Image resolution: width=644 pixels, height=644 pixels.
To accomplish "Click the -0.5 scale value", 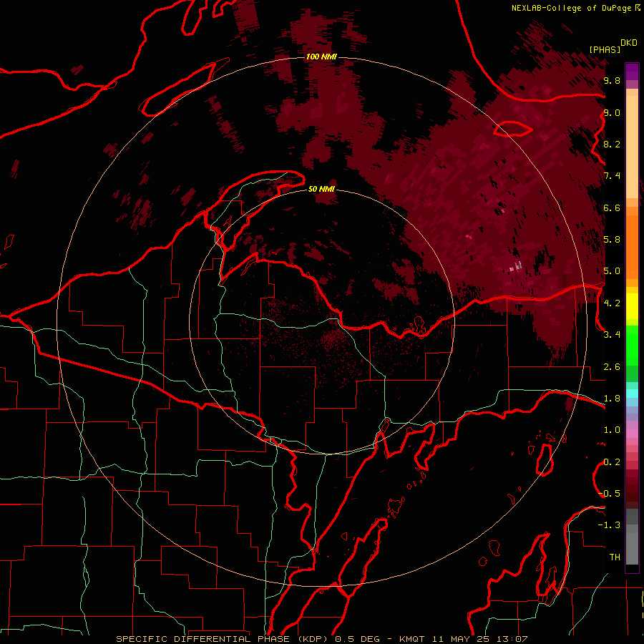I will [x=609, y=494].
